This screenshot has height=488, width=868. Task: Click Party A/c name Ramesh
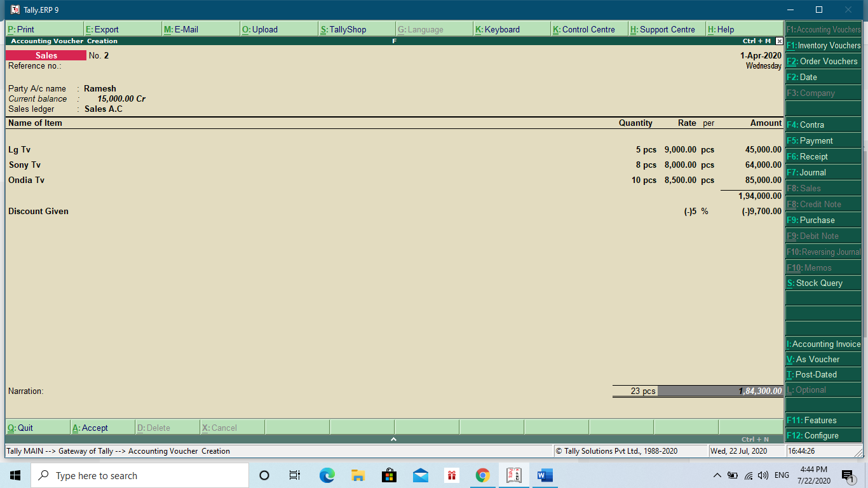click(100, 89)
